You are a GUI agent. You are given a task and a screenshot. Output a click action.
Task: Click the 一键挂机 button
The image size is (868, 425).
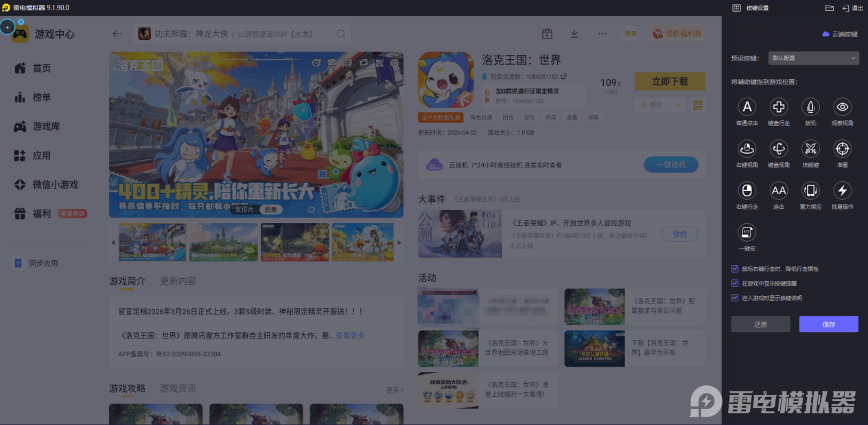click(x=670, y=165)
